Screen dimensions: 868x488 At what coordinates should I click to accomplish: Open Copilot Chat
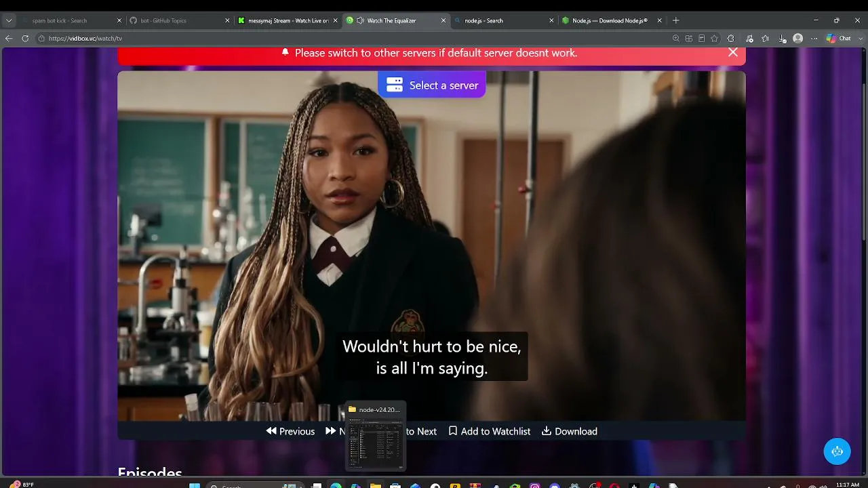click(839, 39)
